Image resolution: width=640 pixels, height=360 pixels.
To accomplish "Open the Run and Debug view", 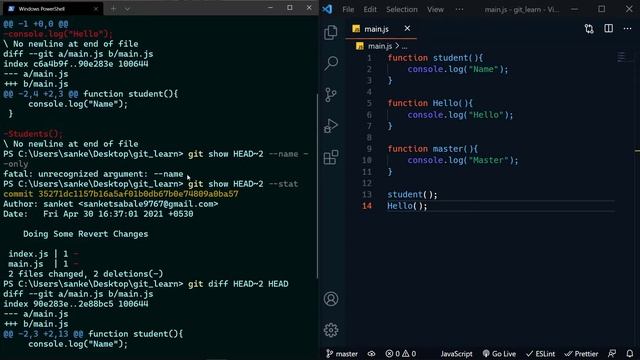I will coord(331,126).
